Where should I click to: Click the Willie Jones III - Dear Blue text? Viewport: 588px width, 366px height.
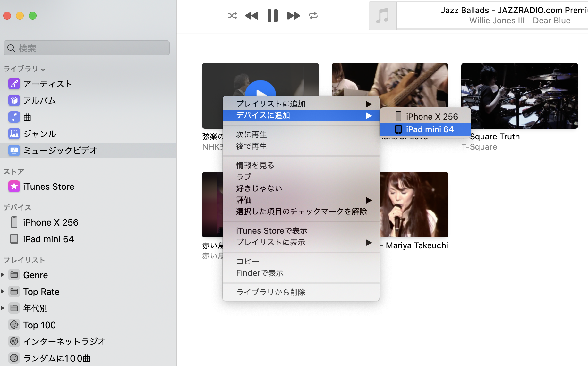(520, 21)
